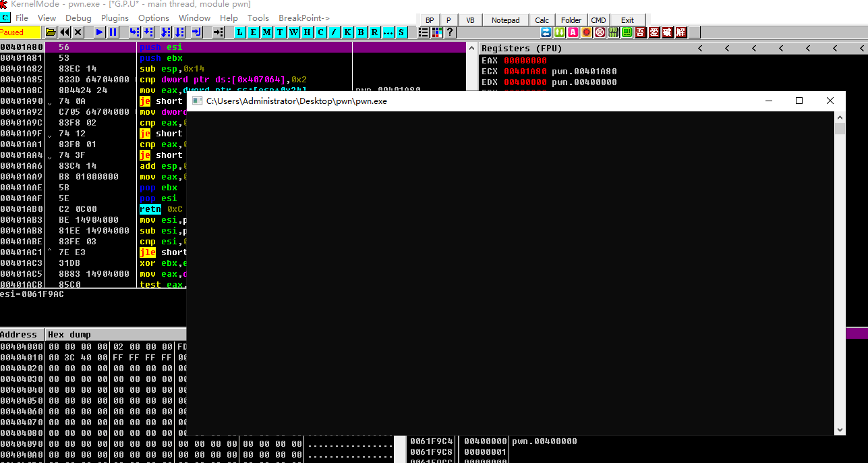Click the question mark help icon

[x=450, y=32]
